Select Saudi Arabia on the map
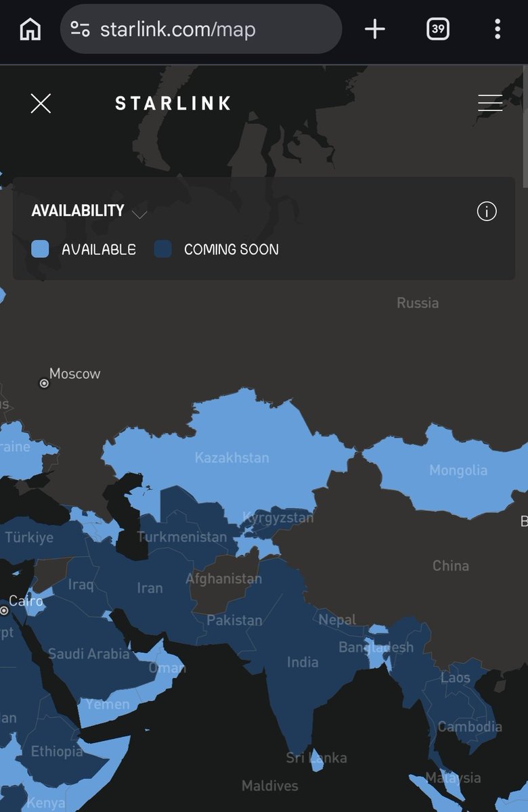This screenshot has height=812, width=528. click(x=89, y=654)
